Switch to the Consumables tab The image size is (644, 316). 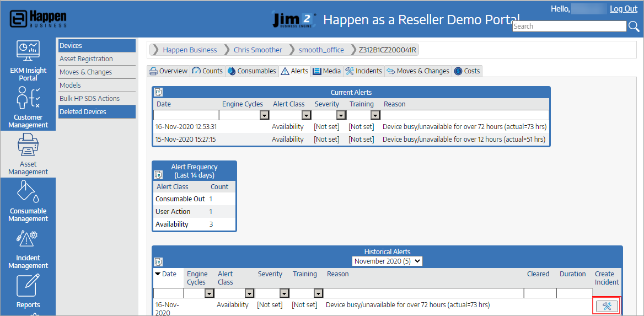coord(252,71)
